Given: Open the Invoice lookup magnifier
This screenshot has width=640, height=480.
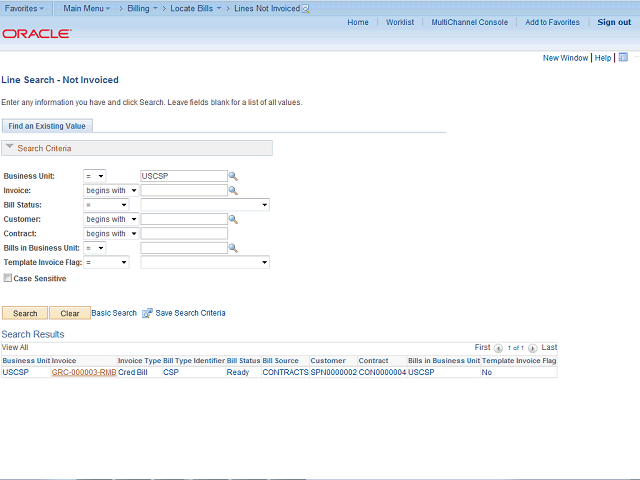Looking at the screenshot, I should (x=233, y=191).
